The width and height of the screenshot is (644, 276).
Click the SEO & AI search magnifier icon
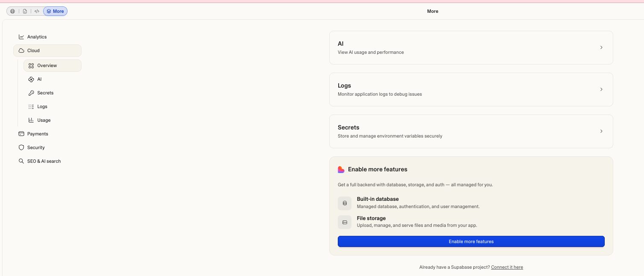pyautogui.click(x=21, y=161)
